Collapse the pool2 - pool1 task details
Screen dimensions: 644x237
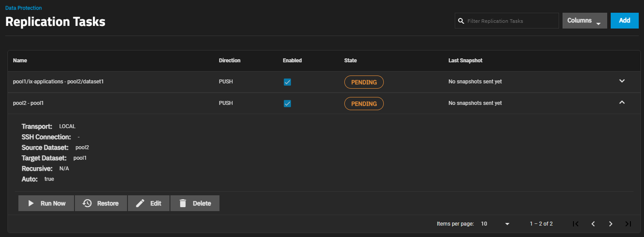click(x=622, y=102)
